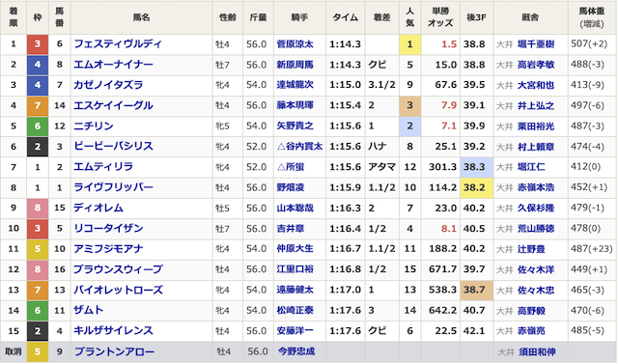Select yellow highlighted 38.2 last-3F cell

[x=476, y=187]
